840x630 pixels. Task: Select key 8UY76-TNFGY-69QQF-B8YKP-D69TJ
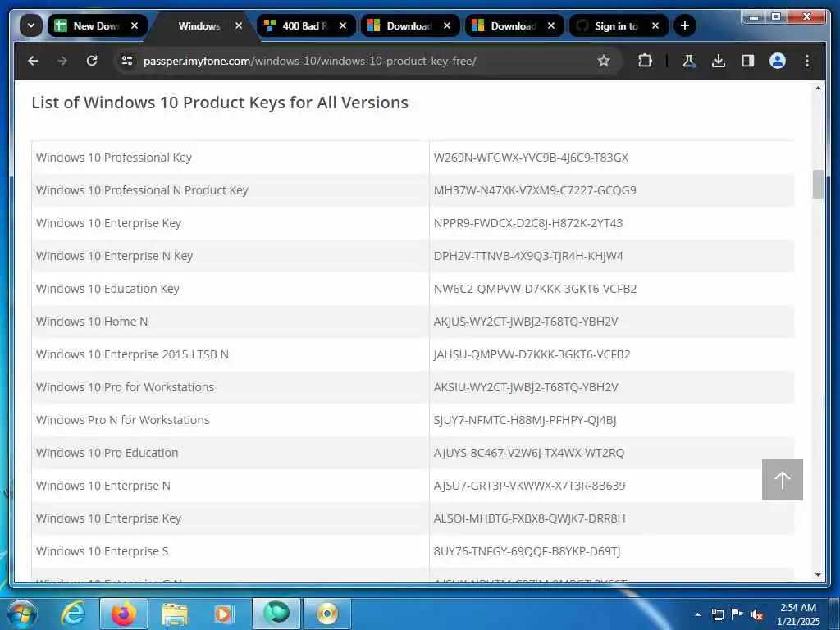pyautogui.click(x=527, y=551)
